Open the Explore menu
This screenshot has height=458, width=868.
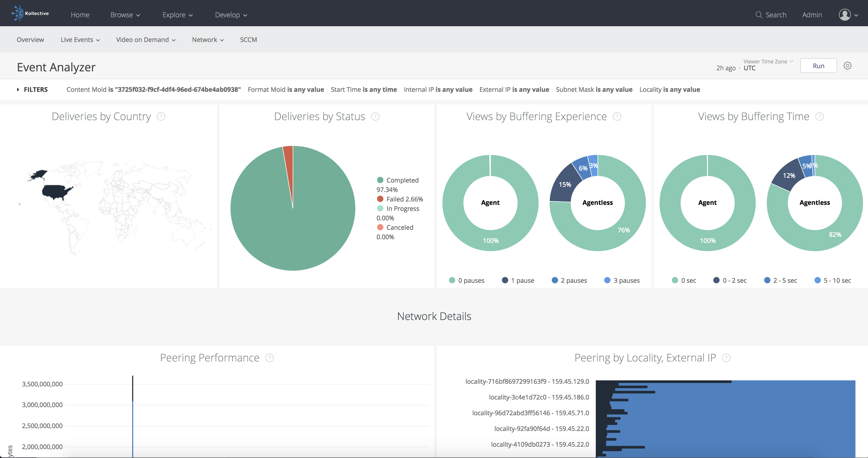pos(177,15)
